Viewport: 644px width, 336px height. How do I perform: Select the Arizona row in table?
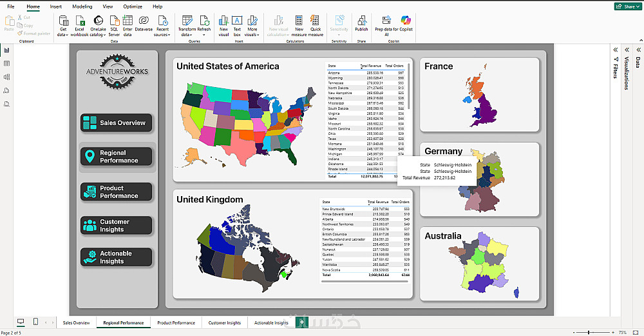[366, 73]
